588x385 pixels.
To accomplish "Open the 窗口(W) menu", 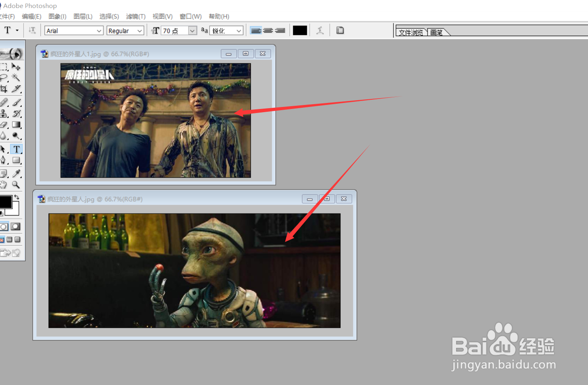I will tap(190, 16).
